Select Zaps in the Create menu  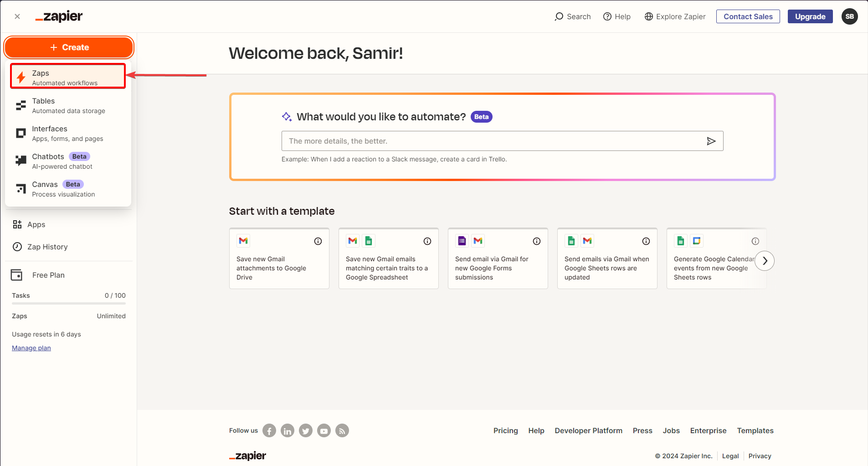(67, 76)
